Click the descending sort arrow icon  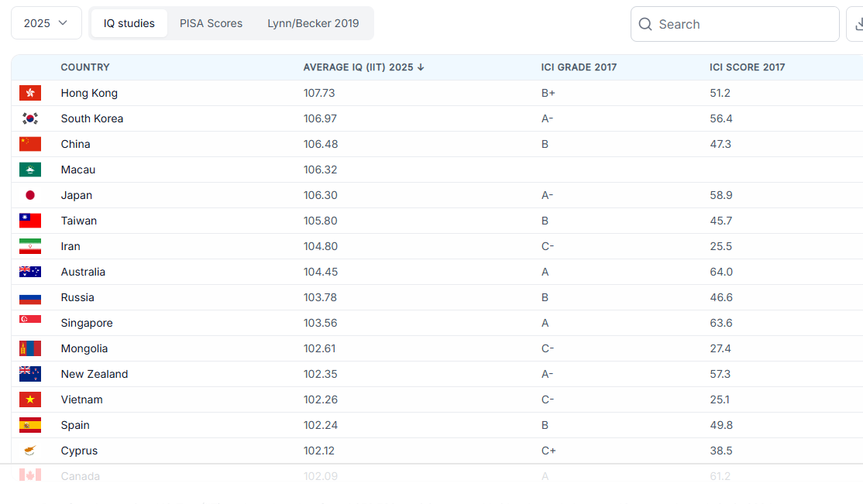click(x=421, y=67)
